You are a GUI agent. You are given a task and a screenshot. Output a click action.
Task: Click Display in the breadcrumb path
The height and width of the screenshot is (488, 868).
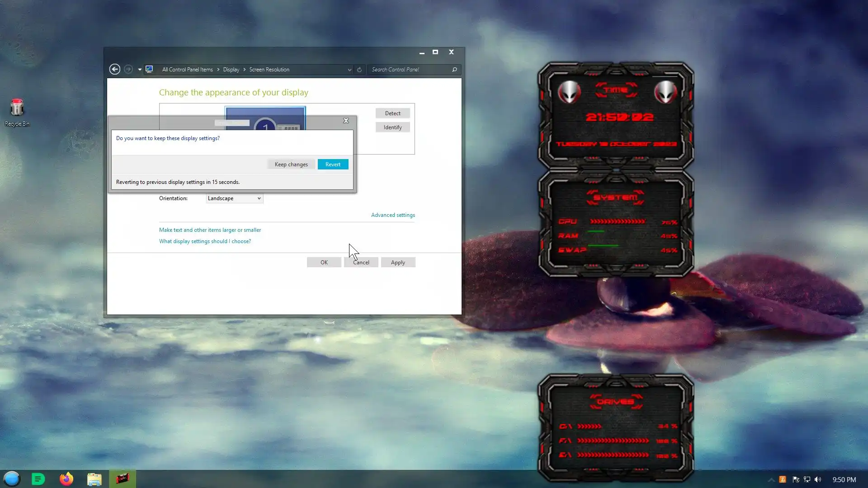coord(231,70)
